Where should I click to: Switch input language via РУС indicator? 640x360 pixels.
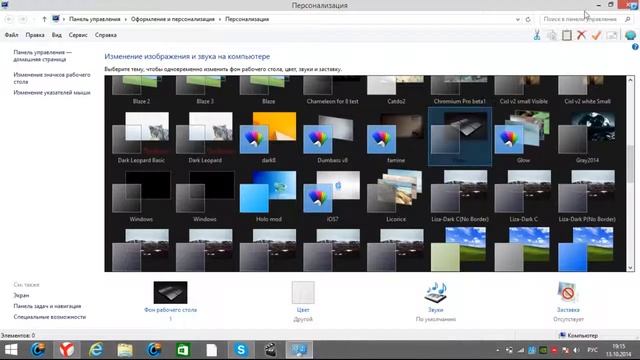pos(592,350)
